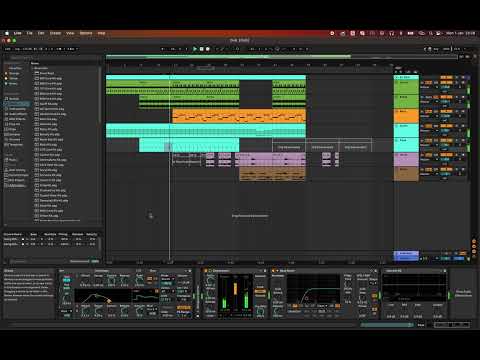The height and width of the screenshot is (360, 480).
Task: Select the orange MIDI clip in the arrangement
Action: point(239,116)
